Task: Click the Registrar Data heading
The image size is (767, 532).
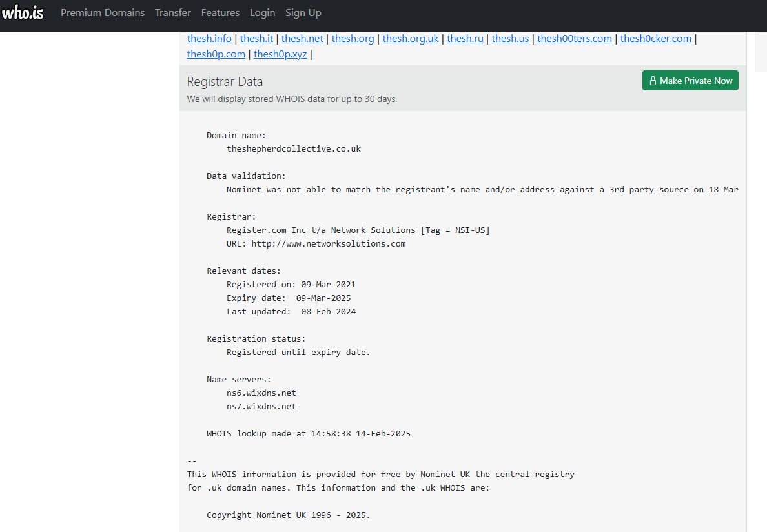Action: pyautogui.click(x=225, y=81)
